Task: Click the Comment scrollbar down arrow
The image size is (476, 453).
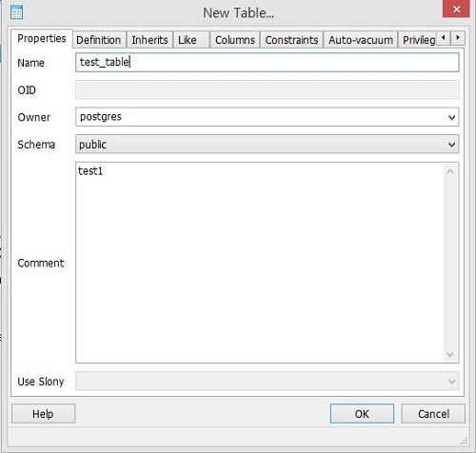Action: tap(450, 354)
